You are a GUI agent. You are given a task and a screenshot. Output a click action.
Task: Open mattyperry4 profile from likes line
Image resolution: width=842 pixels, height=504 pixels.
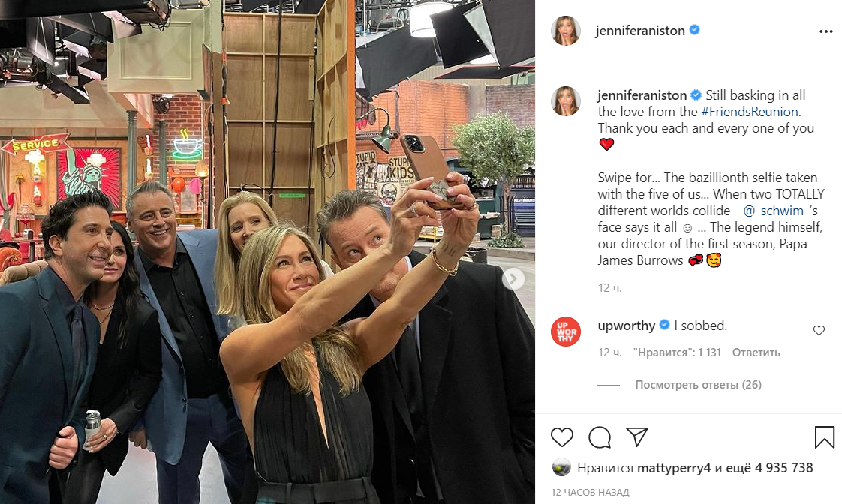[x=674, y=468]
